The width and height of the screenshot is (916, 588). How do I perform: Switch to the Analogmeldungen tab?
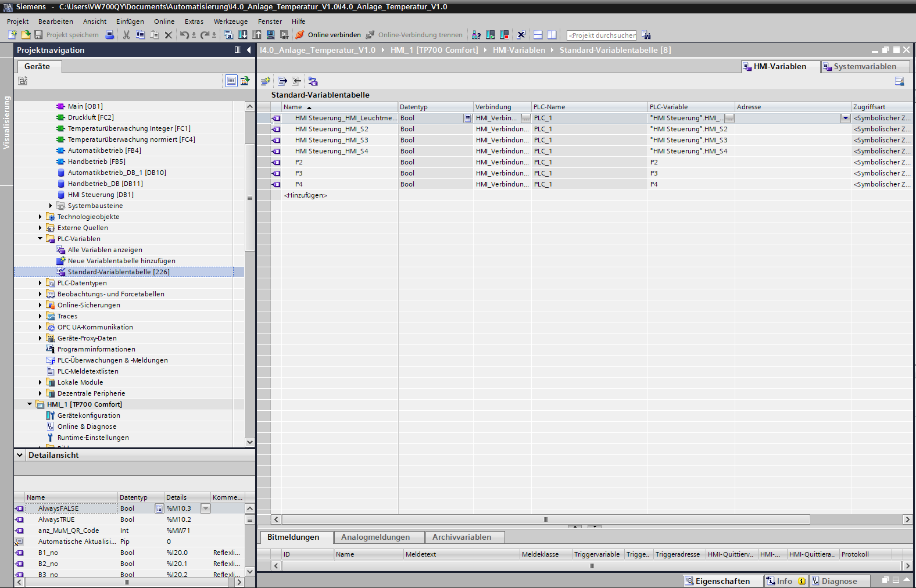point(375,537)
